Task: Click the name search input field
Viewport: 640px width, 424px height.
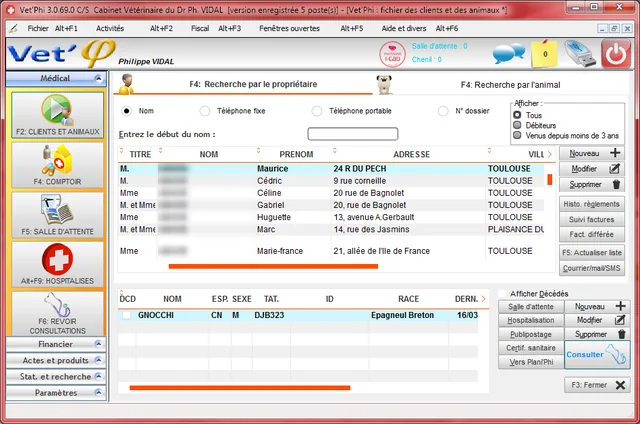Action: coord(353,134)
